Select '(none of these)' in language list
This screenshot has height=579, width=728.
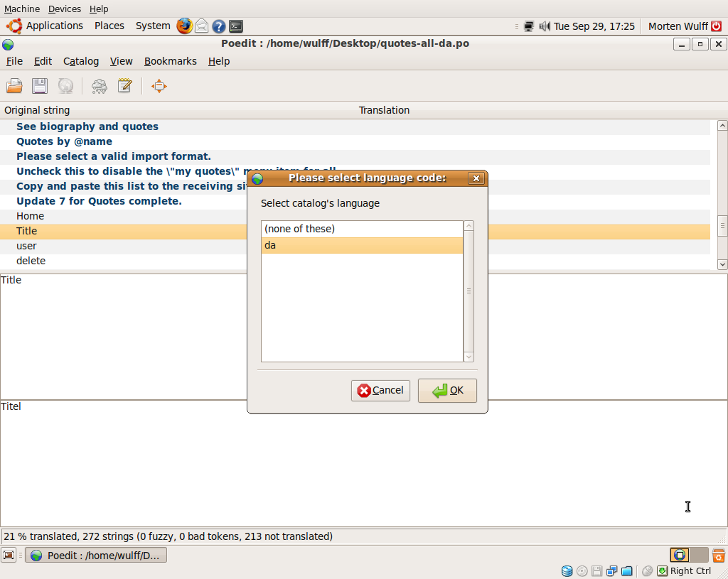click(x=362, y=229)
